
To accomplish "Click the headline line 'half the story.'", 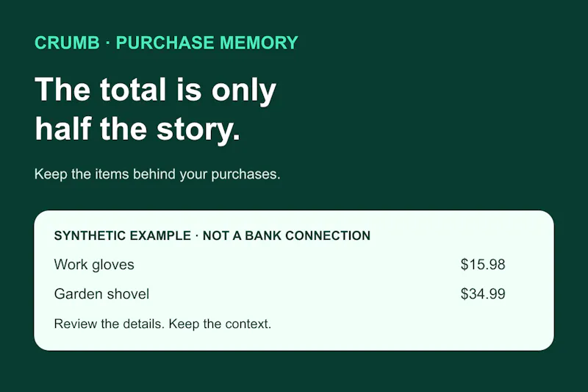I will [137, 129].
